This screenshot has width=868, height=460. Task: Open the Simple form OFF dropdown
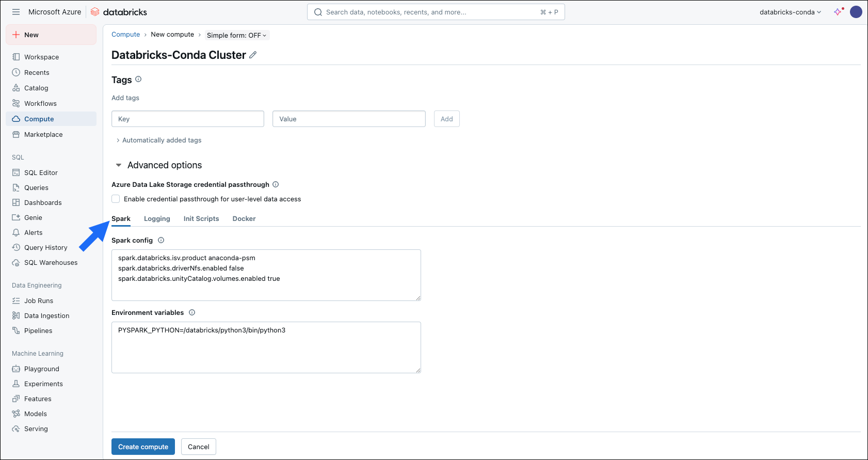click(237, 35)
